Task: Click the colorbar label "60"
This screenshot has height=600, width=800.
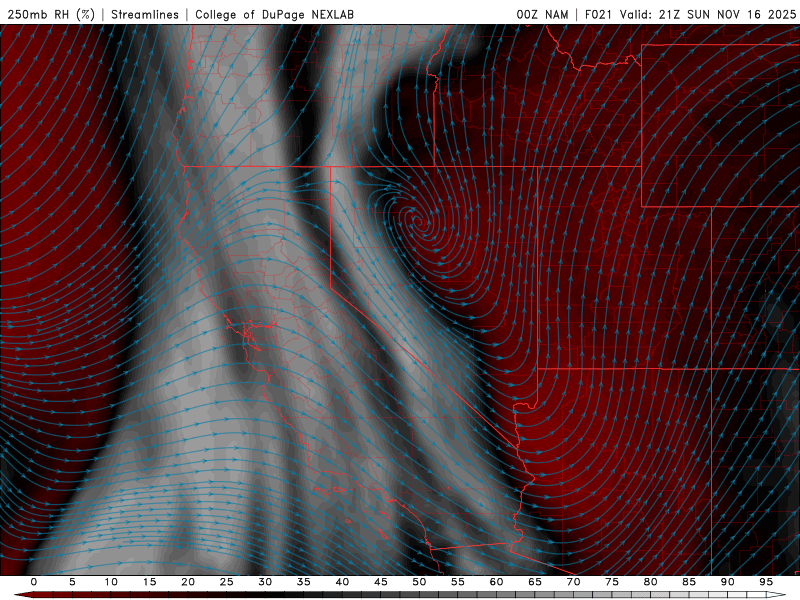Action: tap(496, 582)
